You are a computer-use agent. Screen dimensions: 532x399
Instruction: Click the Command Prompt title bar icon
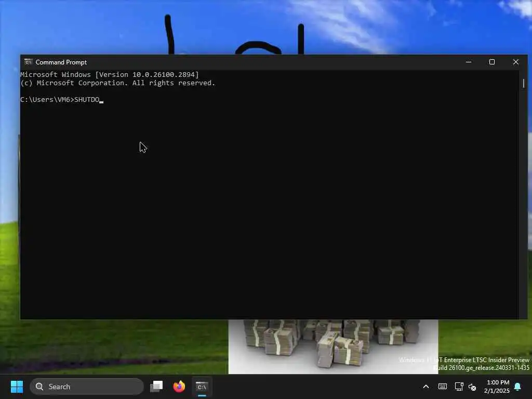[x=28, y=62]
